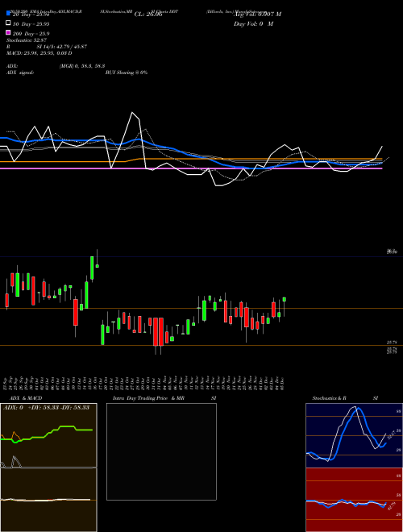Click the top price label on the right axis
The image size is (403, 532).
pyautogui.click(x=393, y=251)
